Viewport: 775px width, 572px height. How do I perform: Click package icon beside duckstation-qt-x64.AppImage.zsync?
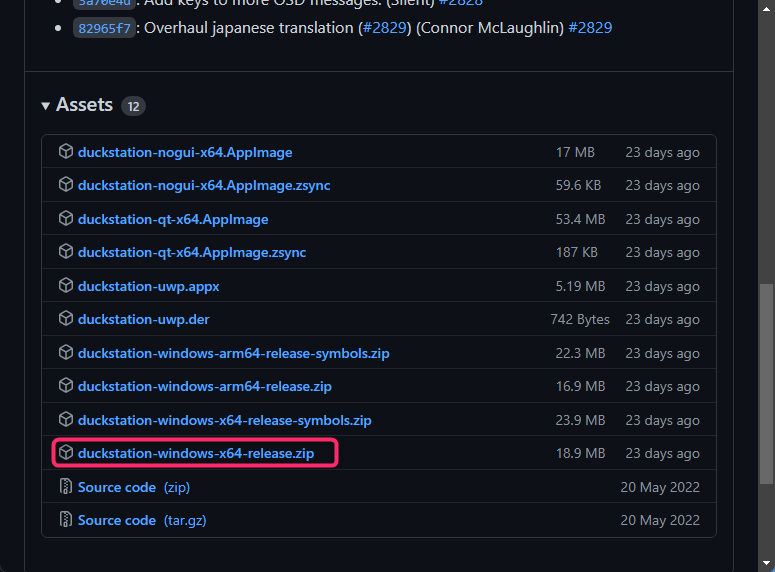(66, 251)
